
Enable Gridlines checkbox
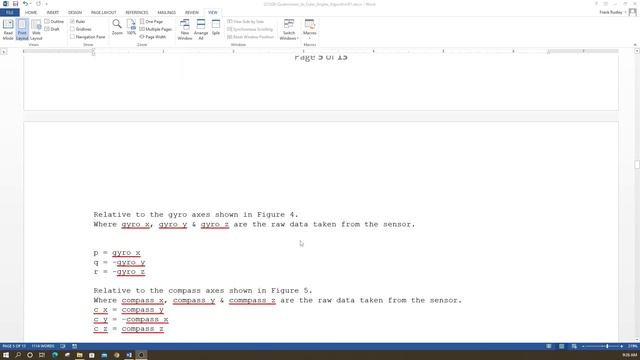pos(72,29)
